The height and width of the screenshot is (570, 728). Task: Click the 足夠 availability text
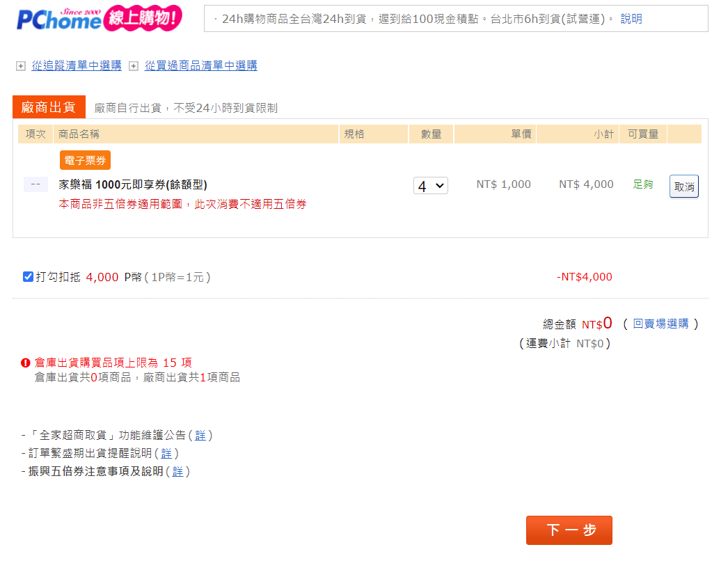click(642, 184)
